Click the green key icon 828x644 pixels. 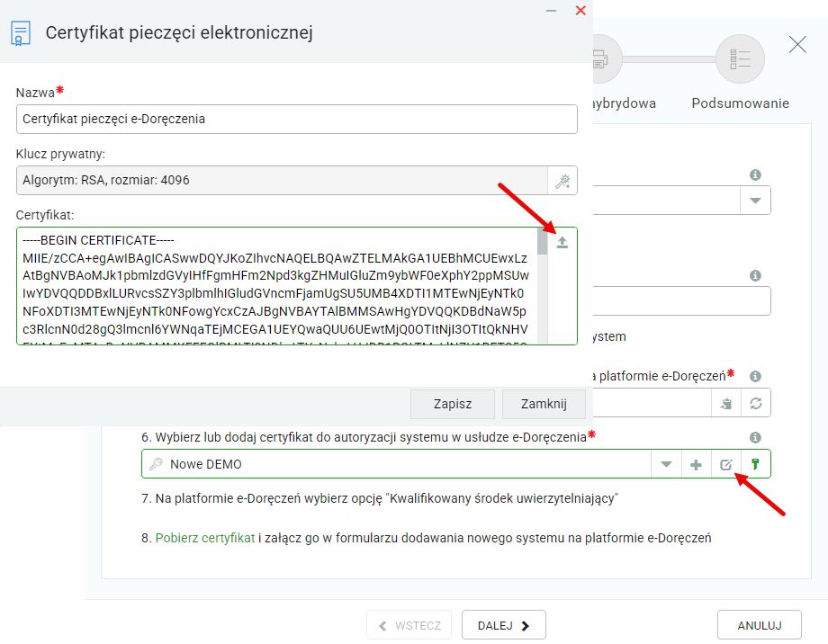(756, 464)
